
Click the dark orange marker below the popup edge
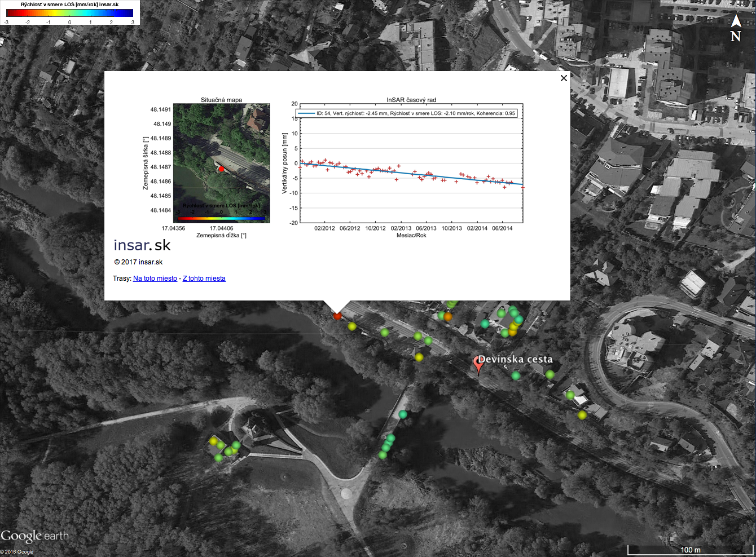point(448,317)
